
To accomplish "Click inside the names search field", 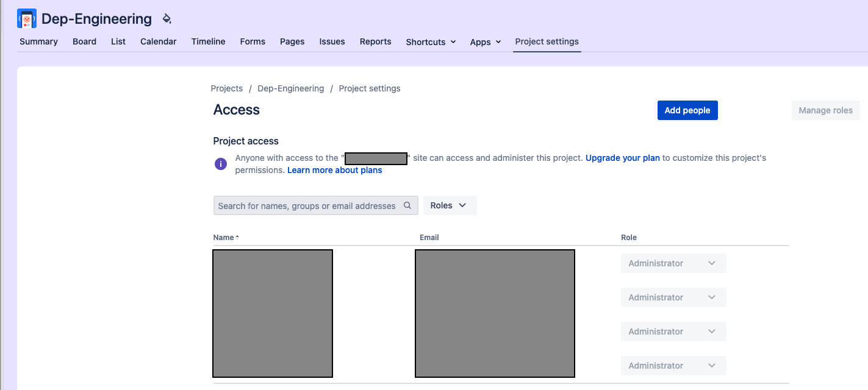I will pyautogui.click(x=305, y=205).
